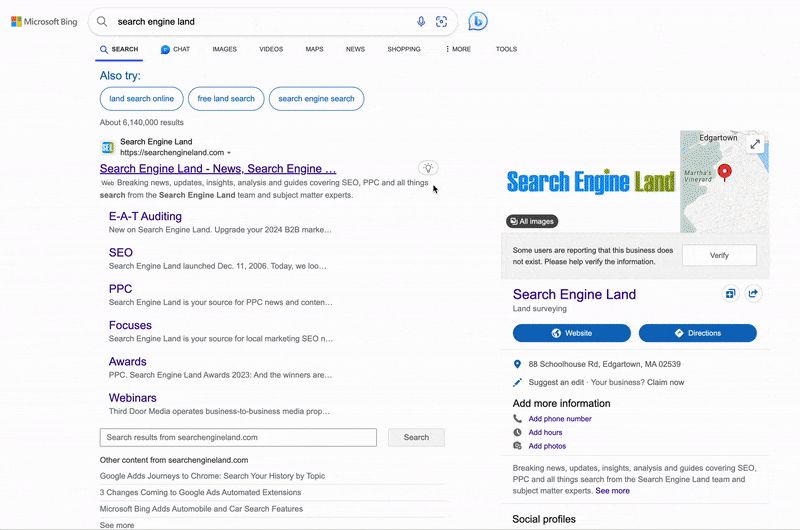Click the Search Engine Land logo image
This screenshot has height=530, width=800.
590,182
